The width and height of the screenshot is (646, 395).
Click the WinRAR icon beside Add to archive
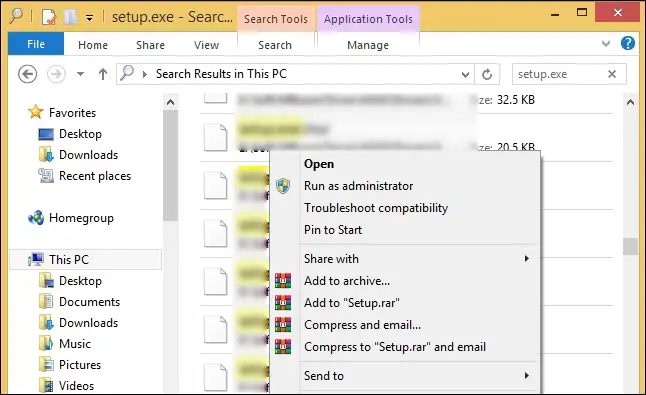(x=283, y=280)
